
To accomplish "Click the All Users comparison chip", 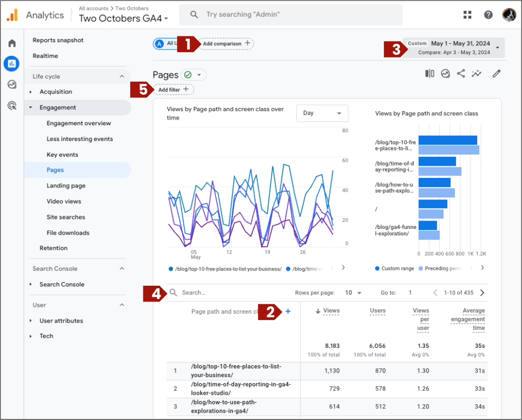I will point(165,44).
